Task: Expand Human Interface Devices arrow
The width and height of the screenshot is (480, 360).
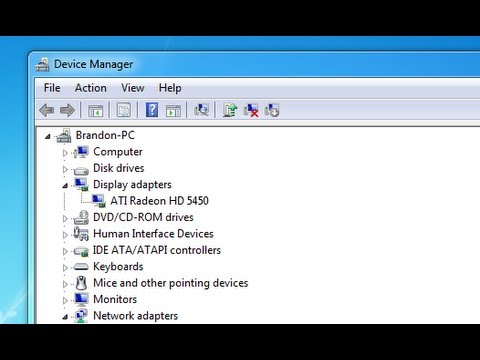Action: pyautogui.click(x=65, y=235)
